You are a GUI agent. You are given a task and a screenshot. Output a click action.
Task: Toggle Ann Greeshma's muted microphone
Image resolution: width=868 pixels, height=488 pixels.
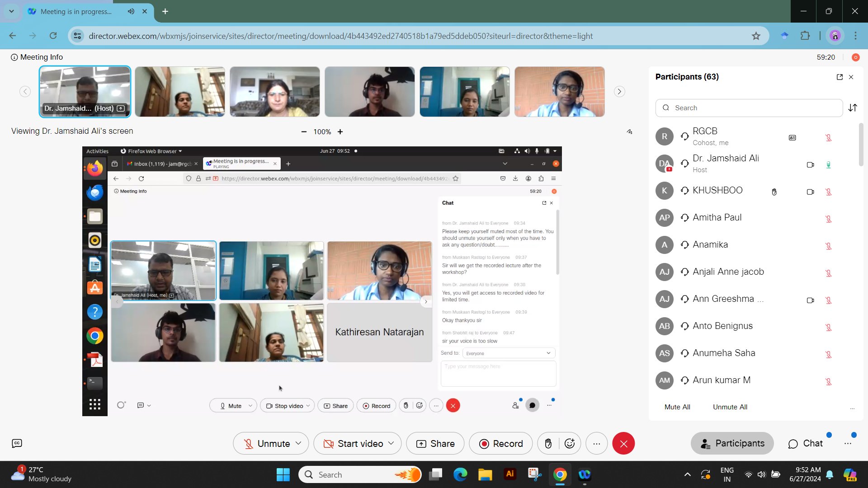tap(829, 300)
